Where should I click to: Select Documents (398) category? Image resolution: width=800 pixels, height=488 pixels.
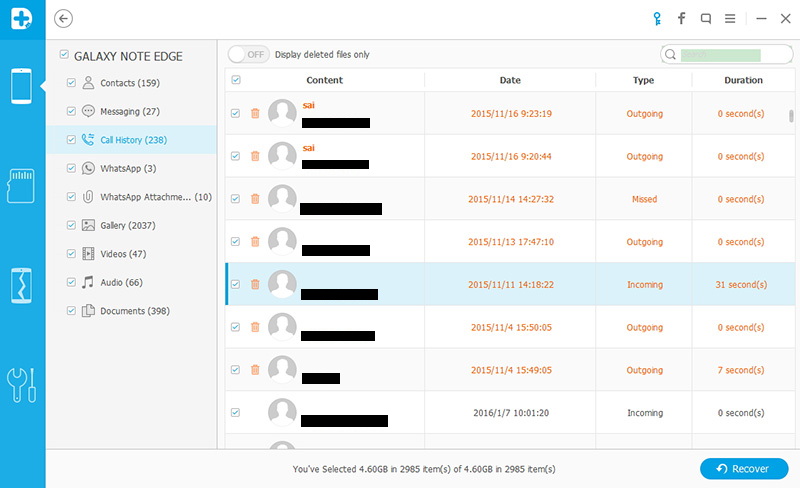pos(135,311)
